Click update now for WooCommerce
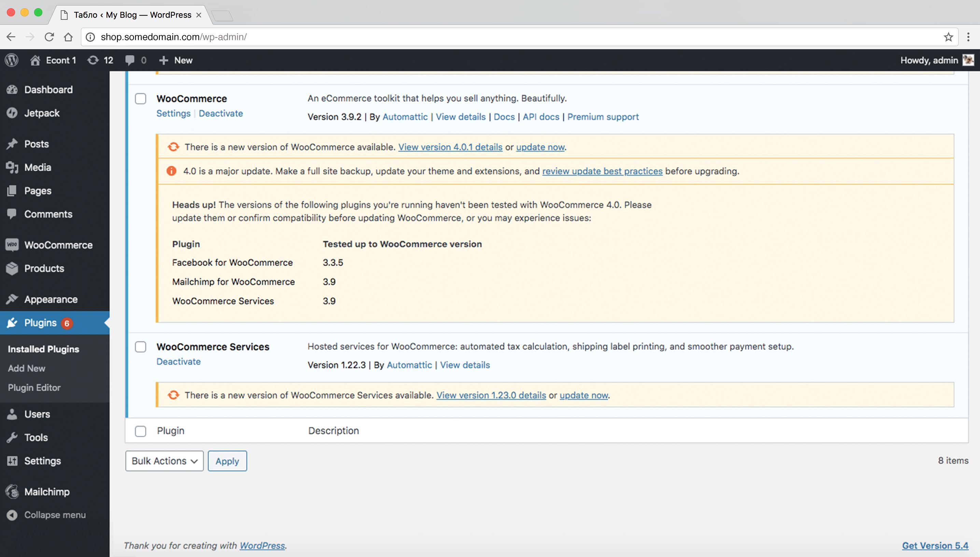980x557 pixels. 540,147
